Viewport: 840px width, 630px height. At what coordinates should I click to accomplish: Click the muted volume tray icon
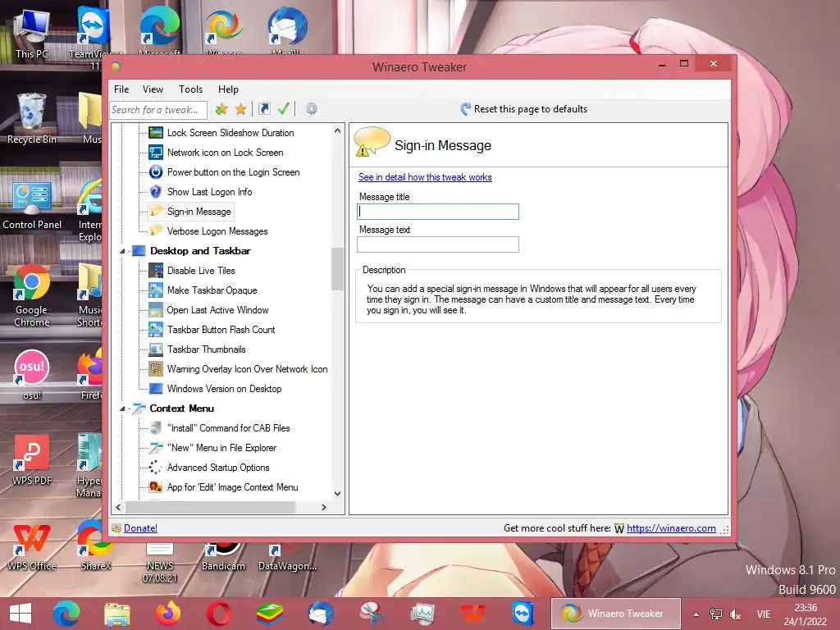[736, 614]
